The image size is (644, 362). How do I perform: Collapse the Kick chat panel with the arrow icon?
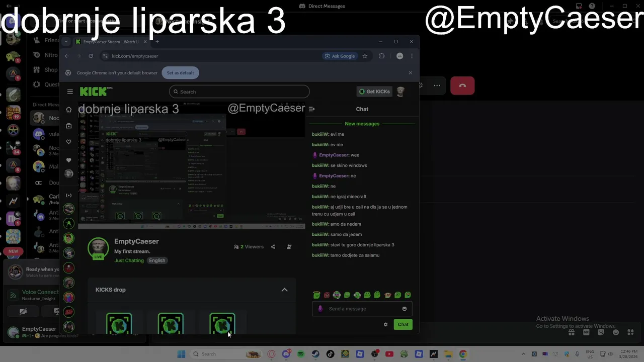(x=311, y=109)
